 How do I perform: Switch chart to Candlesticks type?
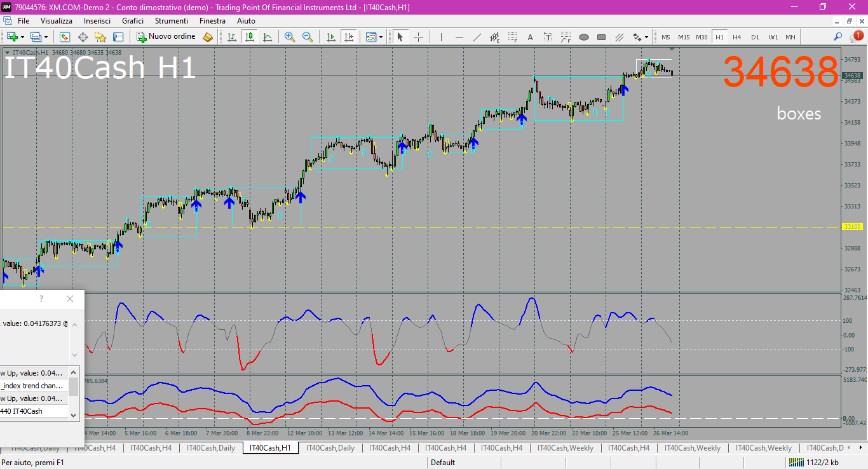click(250, 37)
